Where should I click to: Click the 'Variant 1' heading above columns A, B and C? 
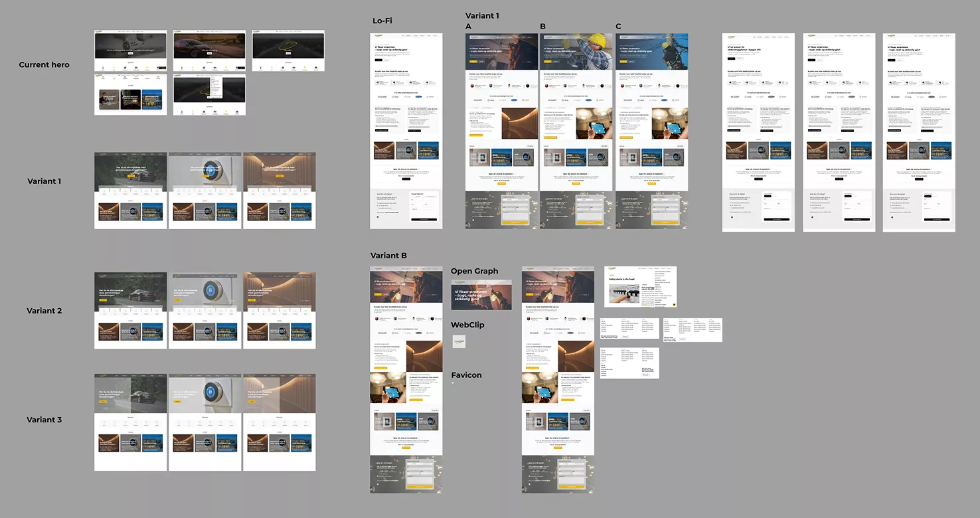483,15
